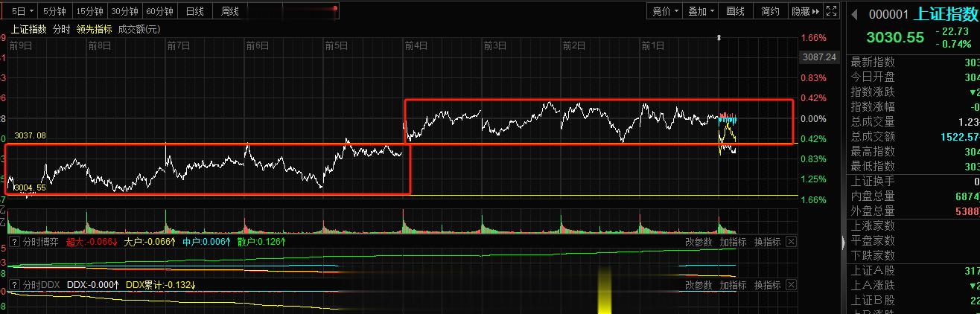Click the 今日开盘 row label
980x314 pixels.
[873, 77]
